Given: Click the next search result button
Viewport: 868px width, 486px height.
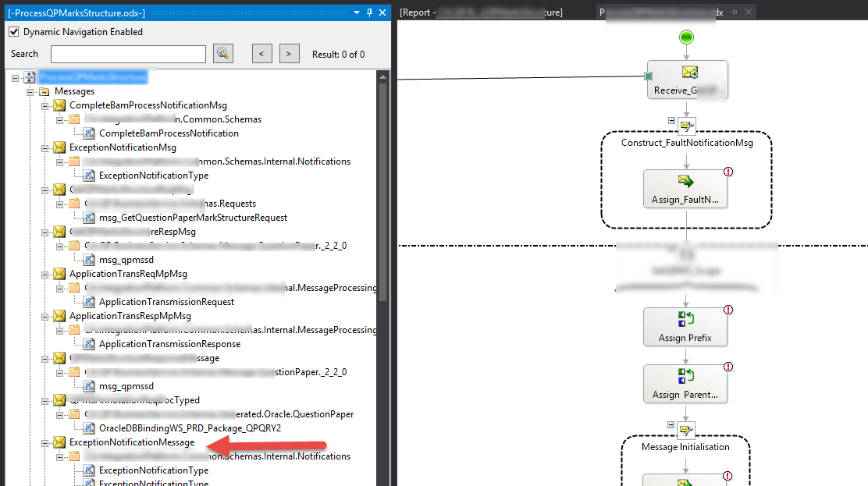Looking at the screenshot, I should [x=289, y=54].
